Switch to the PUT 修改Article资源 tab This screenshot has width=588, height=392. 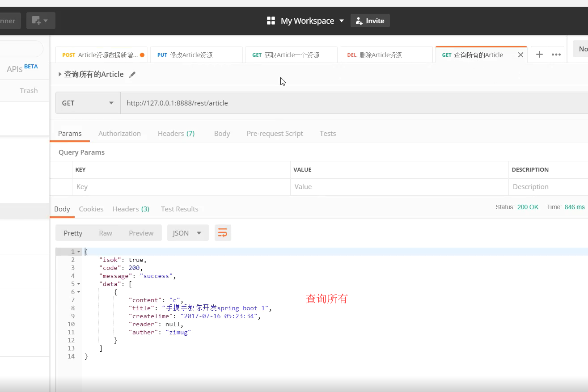(196, 55)
